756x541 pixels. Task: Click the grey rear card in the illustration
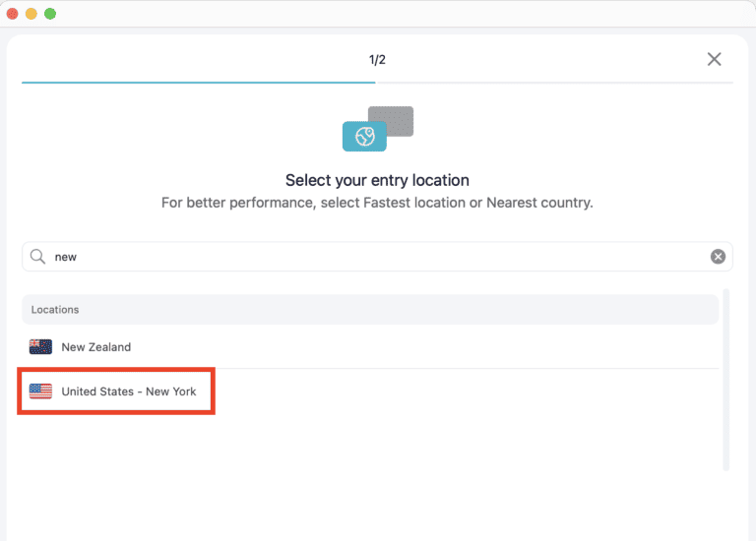398,117
